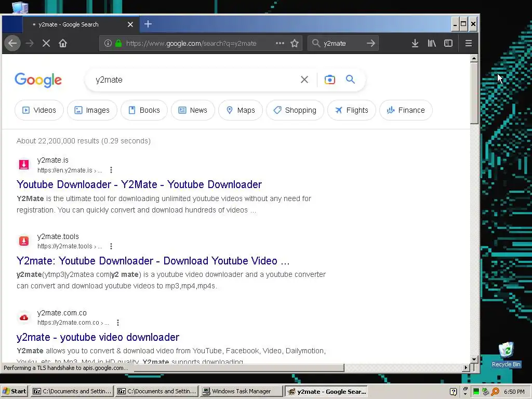The image size is (532, 399).
Task: Open the Downloads toolbar icon
Action: (415, 44)
